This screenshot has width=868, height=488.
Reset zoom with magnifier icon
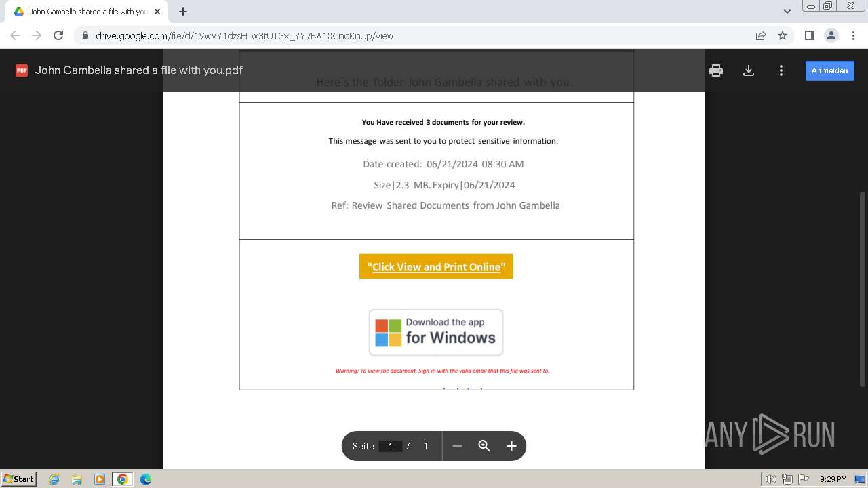pyautogui.click(x=484, y=446)
